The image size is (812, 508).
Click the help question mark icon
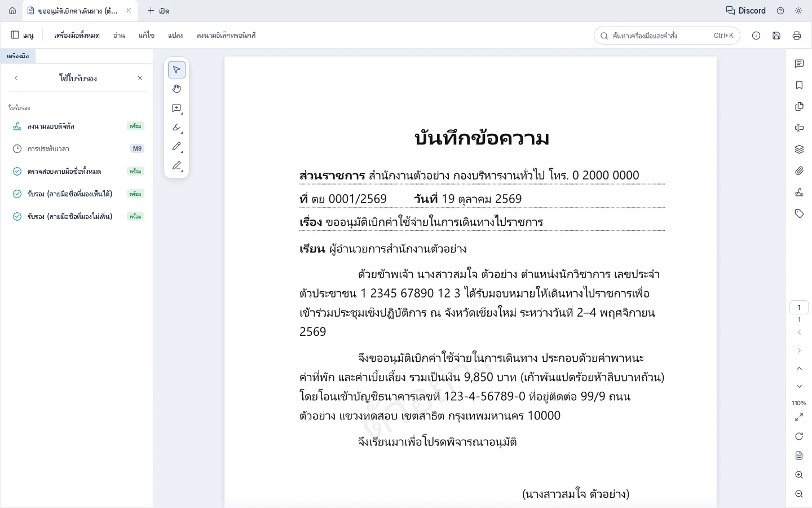(780, 11)
